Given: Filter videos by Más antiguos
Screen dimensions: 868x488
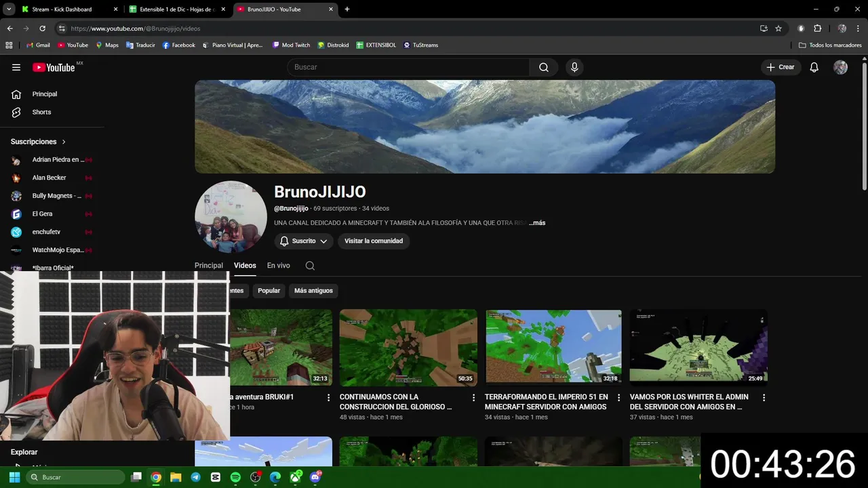Looking at the screenshot, I should pyautogui.click(x=313, y=291).
